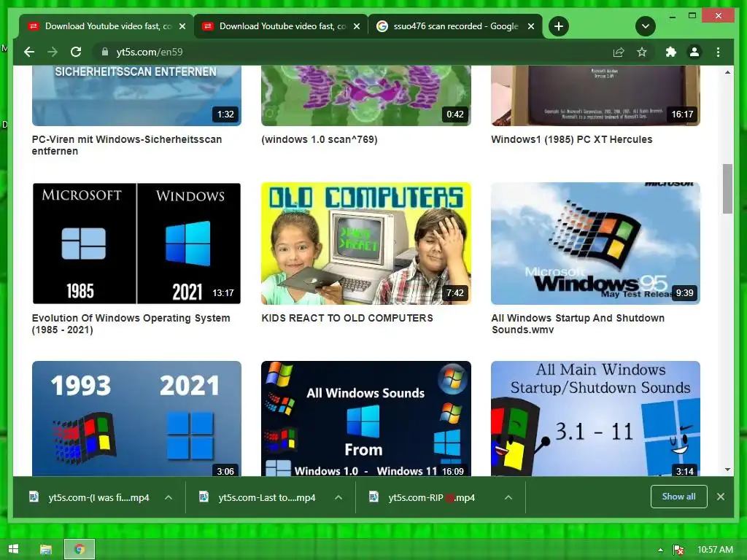747x560 pixels.
Task: Open the 1993 vs 2021 logo thumbnail
Action: point(136,419)
